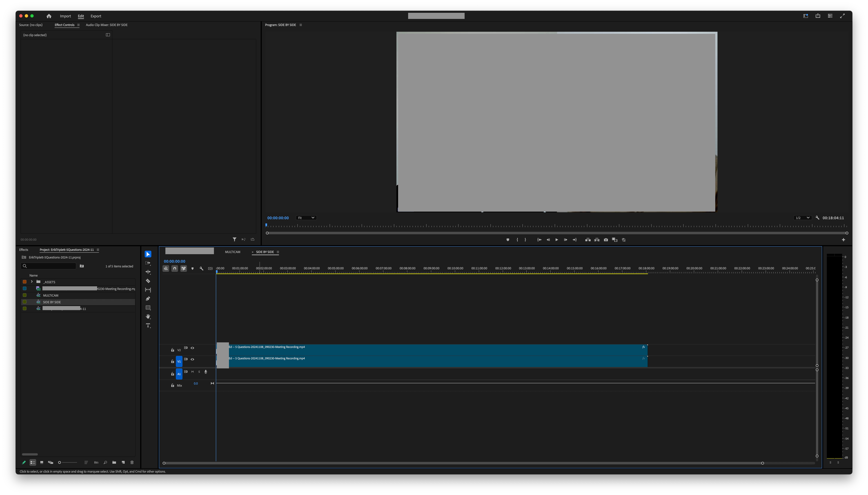Click the New Bin folder icon
868x495 pixels.
click(x=114, y=462)
